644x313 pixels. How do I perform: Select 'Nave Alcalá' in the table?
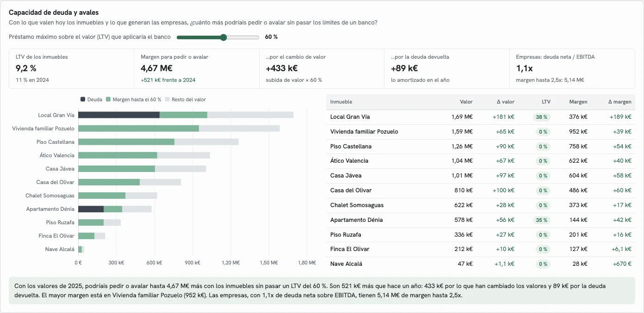pos(346,264)
